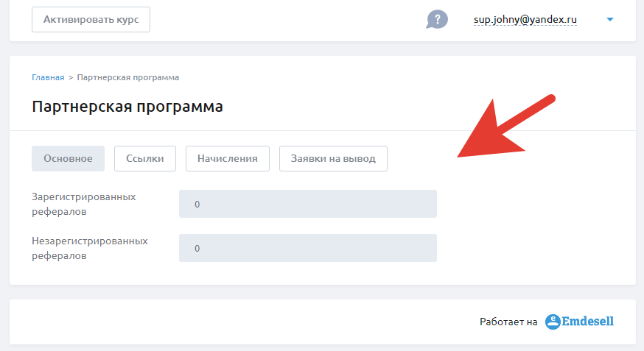Viewport: 644px width, 351px height.
Task: Click the Незарегистрированных рефералов label
Action: [x=90, y=248]
